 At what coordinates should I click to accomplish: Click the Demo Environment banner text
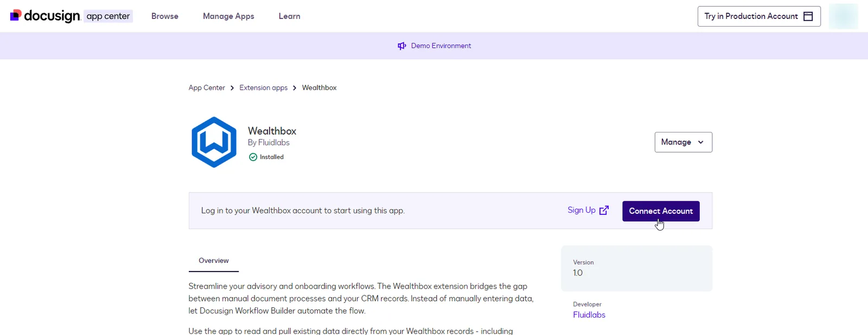(x=441, y=46)
